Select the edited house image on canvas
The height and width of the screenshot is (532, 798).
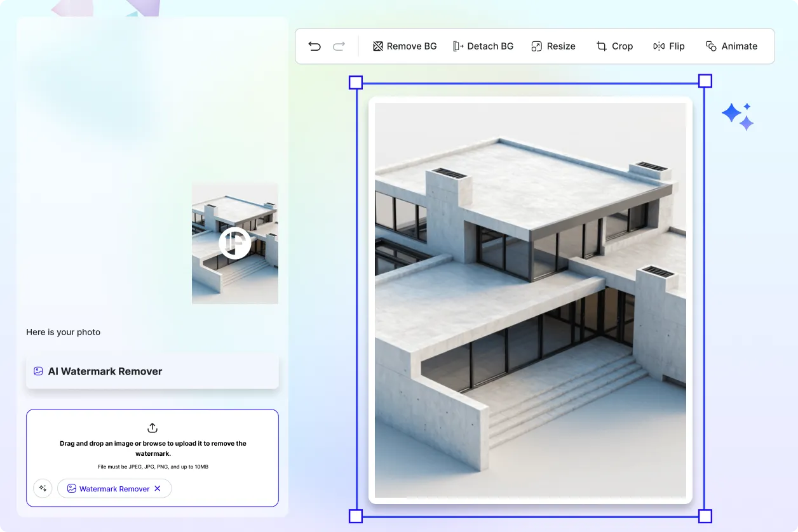[x=531, y=298]
